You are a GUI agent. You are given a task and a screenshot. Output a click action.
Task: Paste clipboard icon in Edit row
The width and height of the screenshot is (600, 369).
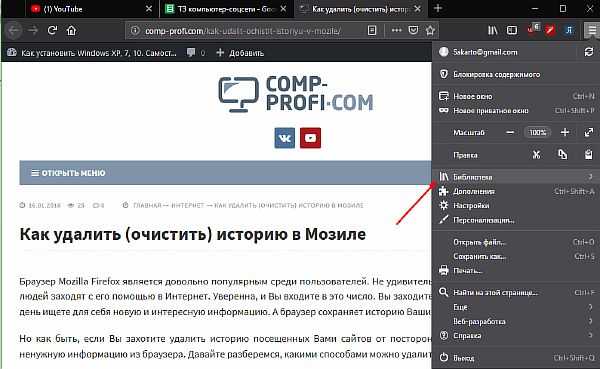point(589,155)
